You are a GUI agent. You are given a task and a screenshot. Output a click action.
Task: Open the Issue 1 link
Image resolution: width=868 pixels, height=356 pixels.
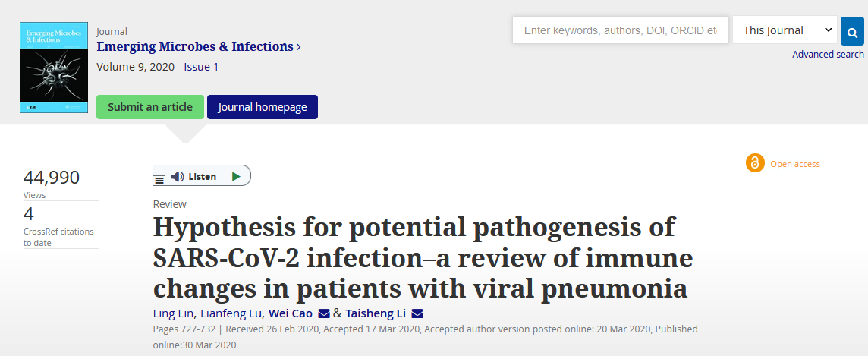[x=201, y=67]
